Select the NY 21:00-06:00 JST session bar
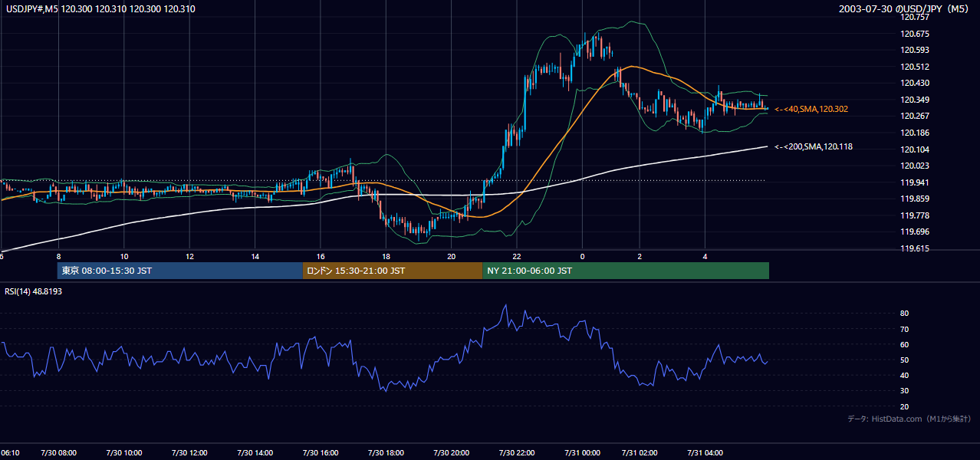The width and height of the screenshot is (980, 460). pyautogui.click(x=626, y=271)
